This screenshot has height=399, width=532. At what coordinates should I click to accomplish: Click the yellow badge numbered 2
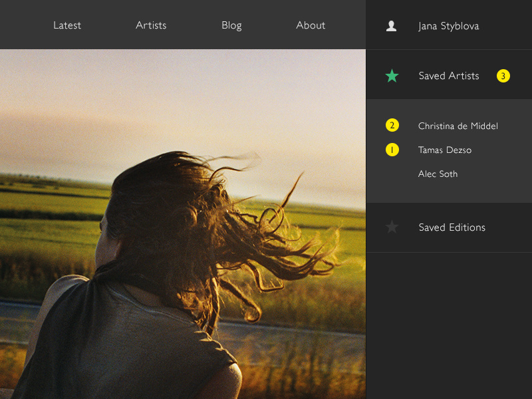coord(392,126)
